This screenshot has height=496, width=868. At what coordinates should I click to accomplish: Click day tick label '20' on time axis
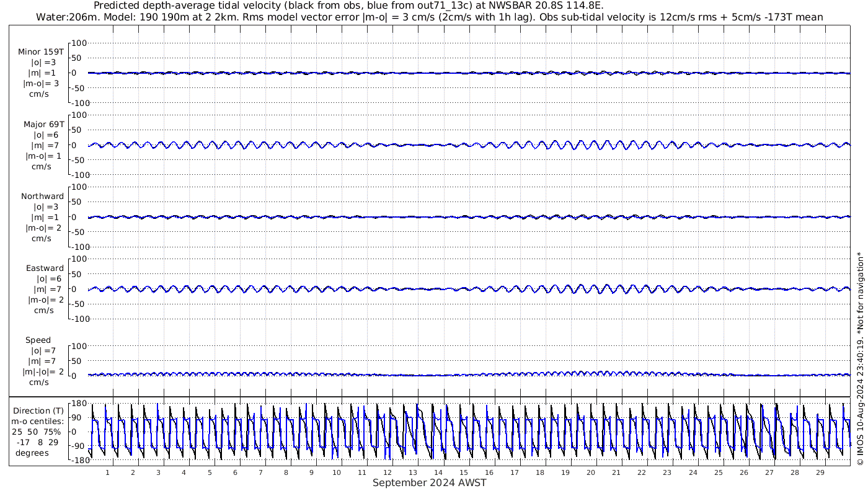(591, 472)
